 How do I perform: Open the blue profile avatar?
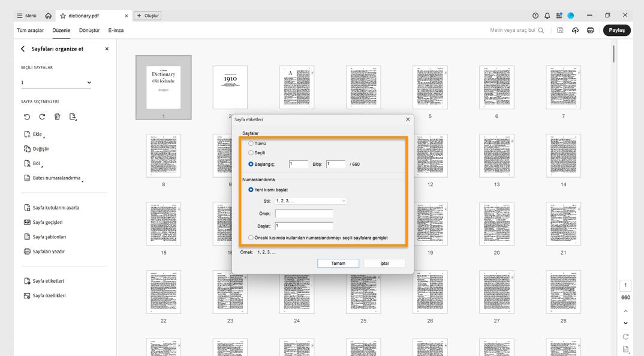point(570,16)
